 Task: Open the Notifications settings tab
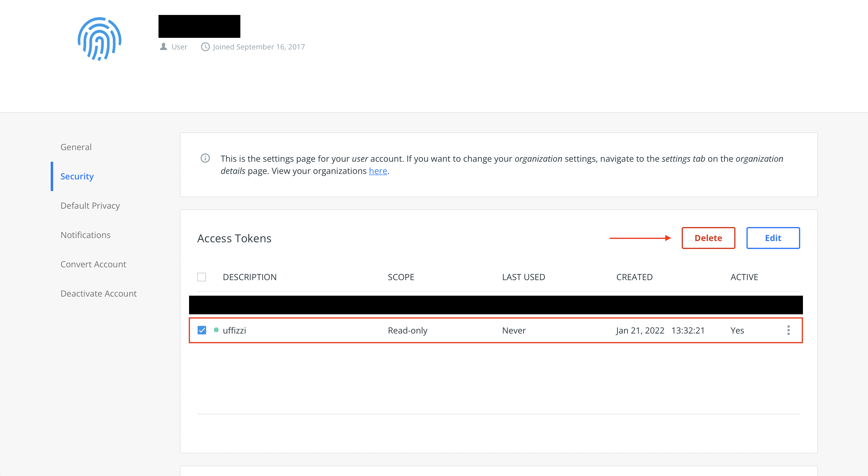[x=85, y=235]
